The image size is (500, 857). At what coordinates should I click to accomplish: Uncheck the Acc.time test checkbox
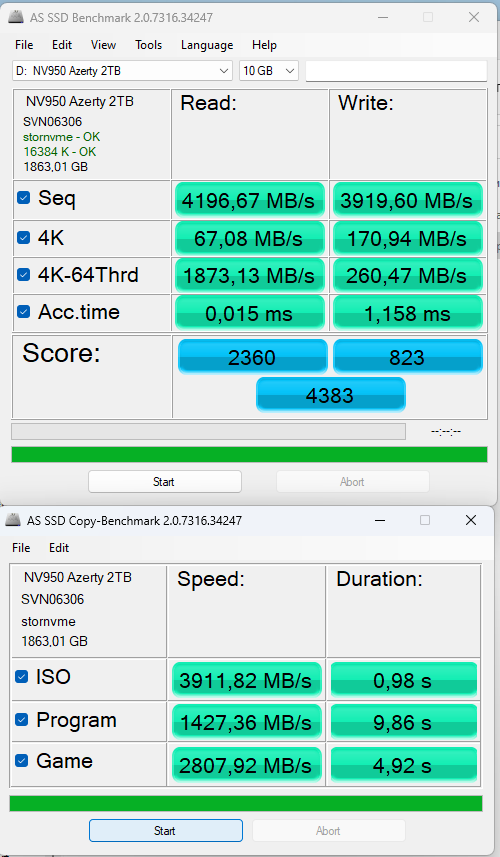(23, 312)
